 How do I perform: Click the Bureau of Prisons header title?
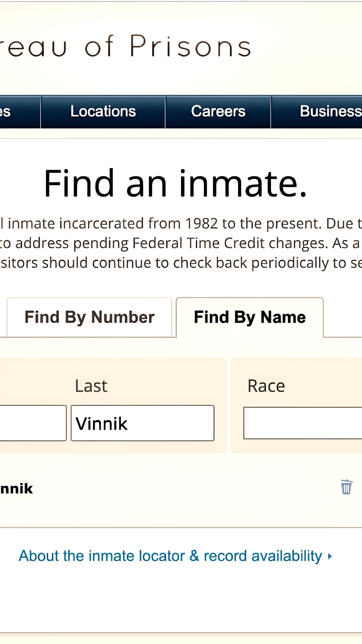pos(126,46)
